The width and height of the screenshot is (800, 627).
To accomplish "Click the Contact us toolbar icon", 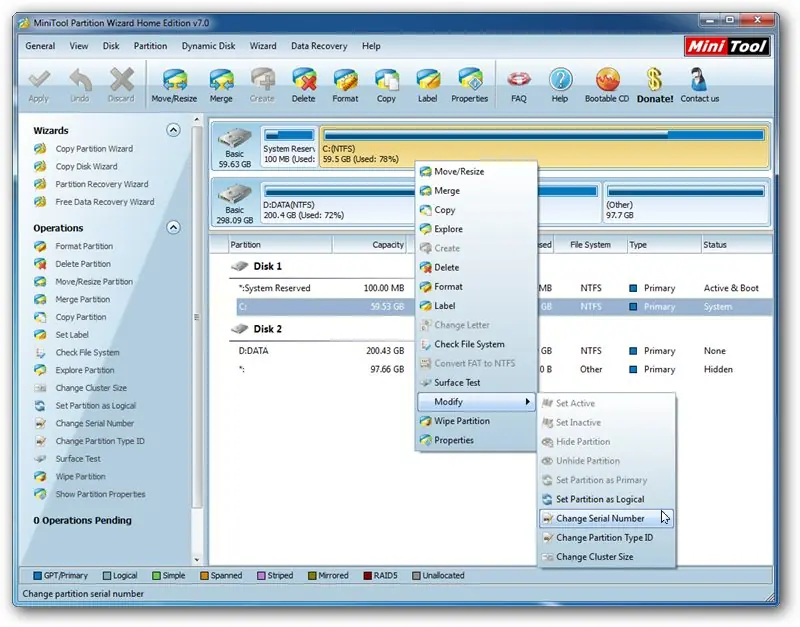I will 699,86.
